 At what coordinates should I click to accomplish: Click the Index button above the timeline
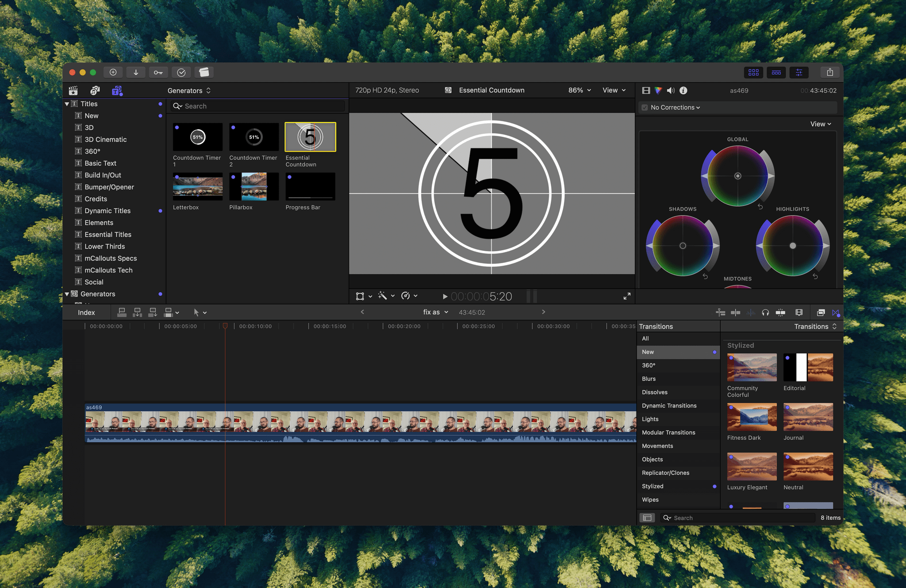click(86, 312)
